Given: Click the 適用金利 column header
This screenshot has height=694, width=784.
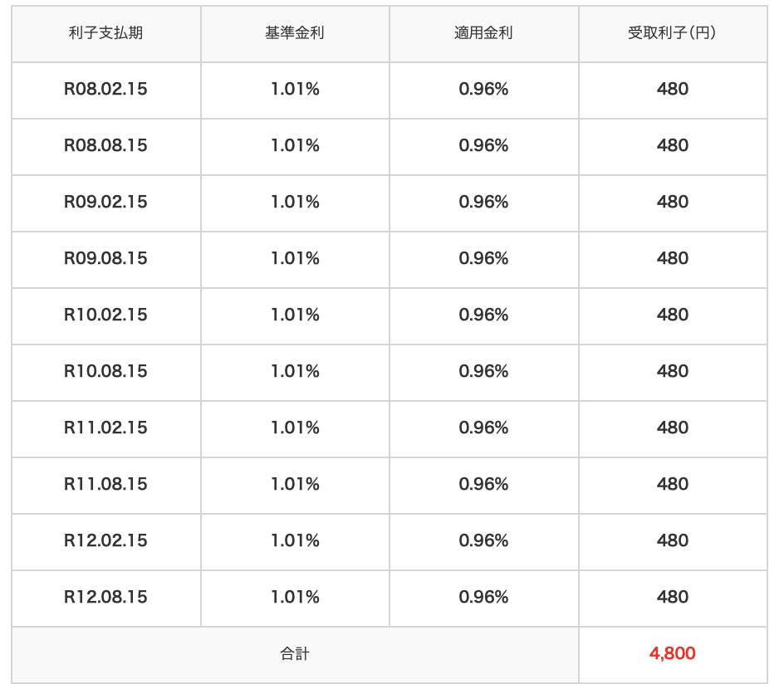Looking at the screenshot, I should coord(483,33).
